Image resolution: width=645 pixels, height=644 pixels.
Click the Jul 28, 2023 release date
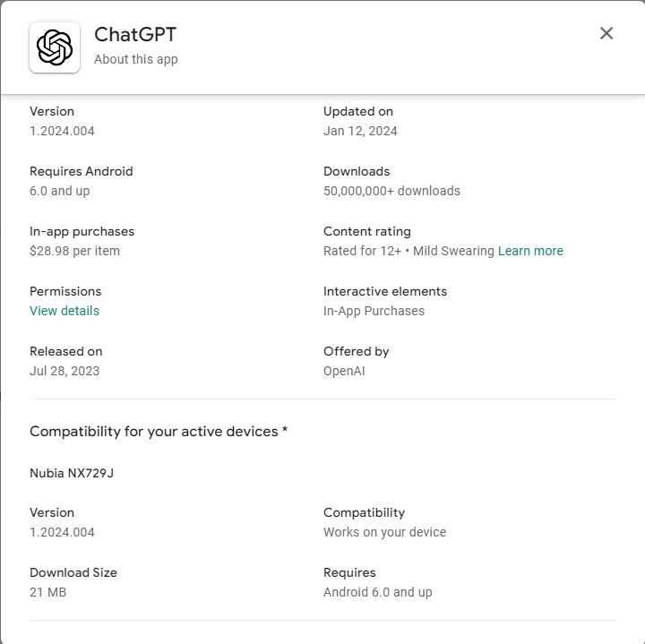[x=64, y=371]
